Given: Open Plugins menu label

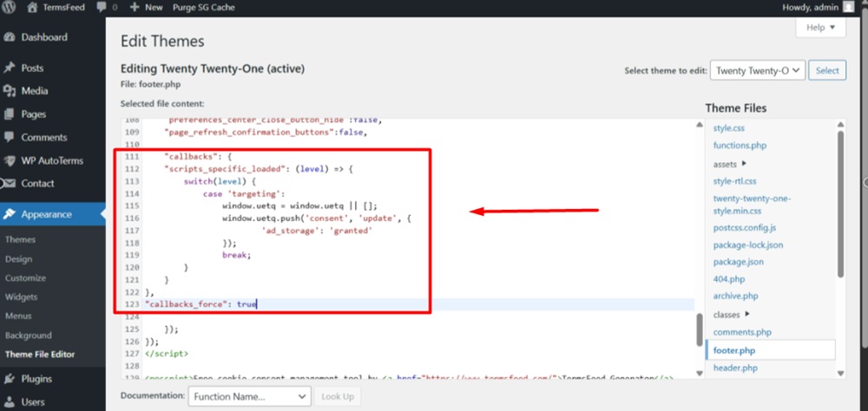Looking at the screenshot, I should click(36, 379).
